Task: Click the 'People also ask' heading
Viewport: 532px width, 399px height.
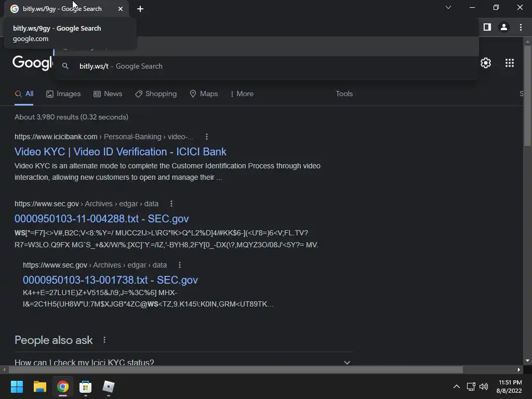Action: [x=54, y=340]
